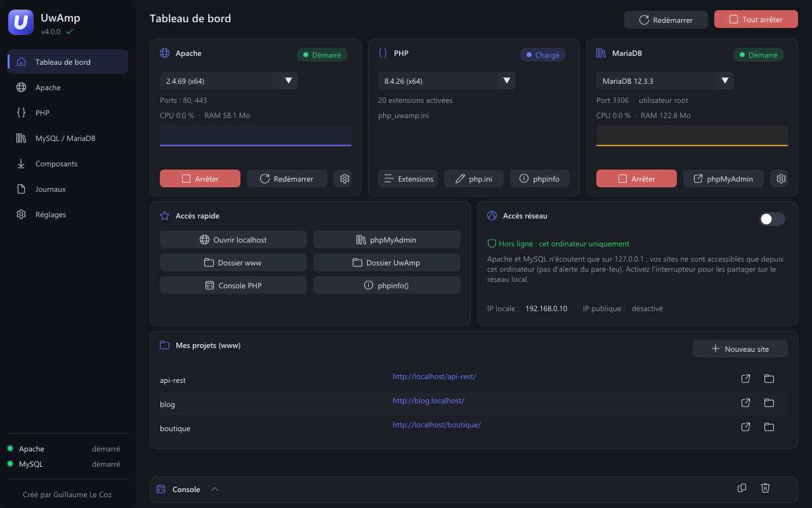Click the Apache Démarré status badge

(322, 55)
